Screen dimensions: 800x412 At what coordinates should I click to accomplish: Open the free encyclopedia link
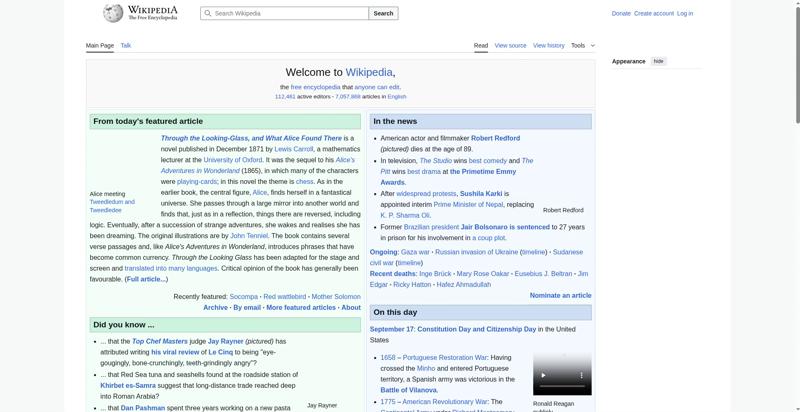pos(315,87)
